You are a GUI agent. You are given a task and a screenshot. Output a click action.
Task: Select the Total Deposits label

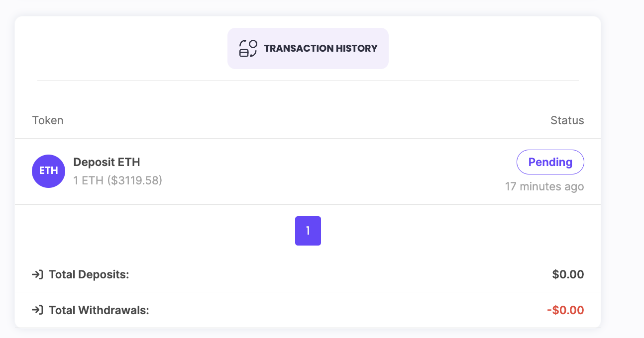(89, 274)
